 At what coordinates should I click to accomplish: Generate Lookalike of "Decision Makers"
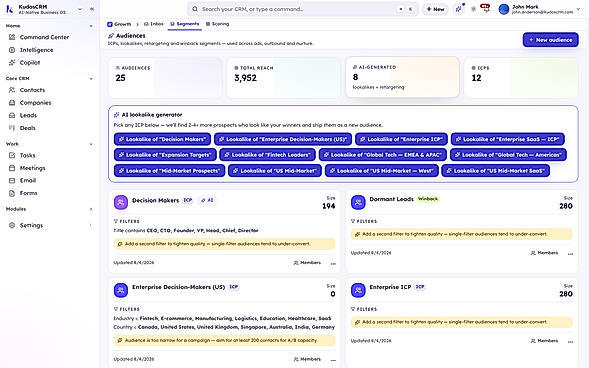tap(162, 139)
